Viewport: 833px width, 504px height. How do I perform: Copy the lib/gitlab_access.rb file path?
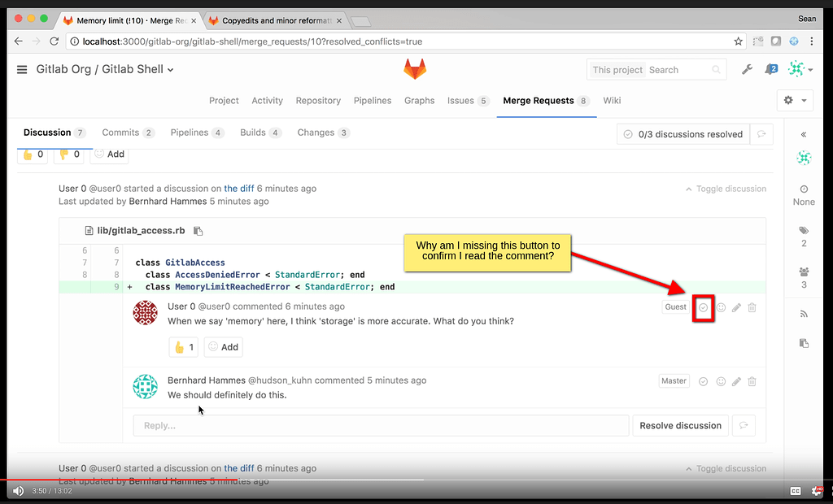pyautogui.click(x=198, y=230)
